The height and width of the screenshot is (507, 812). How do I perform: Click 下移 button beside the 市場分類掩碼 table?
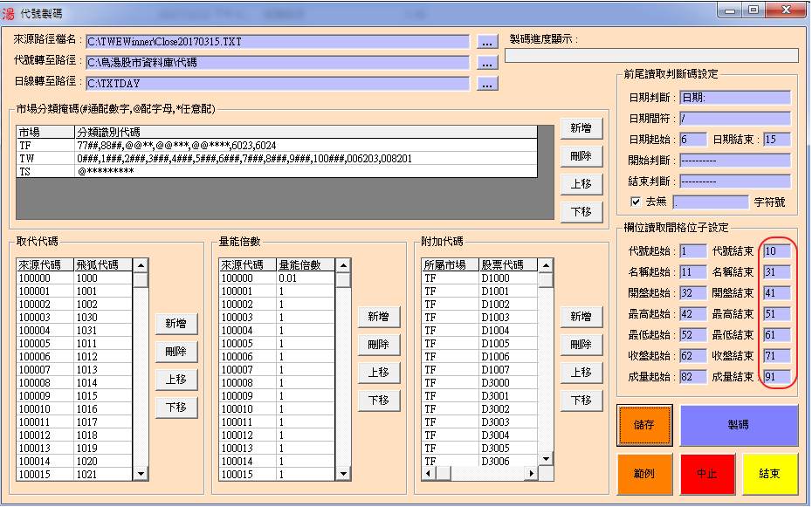581,212
